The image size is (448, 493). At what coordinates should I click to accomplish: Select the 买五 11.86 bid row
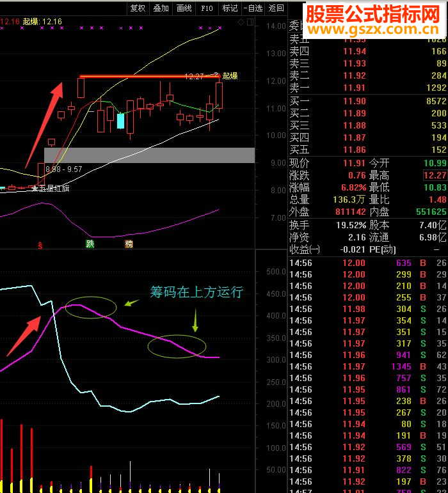(368, 150)
